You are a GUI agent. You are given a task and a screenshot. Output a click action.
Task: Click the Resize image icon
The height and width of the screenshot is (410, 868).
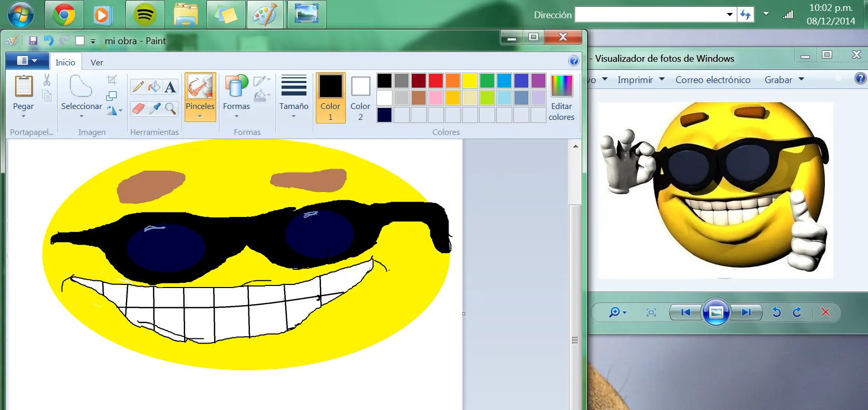[x=111, y=95]
